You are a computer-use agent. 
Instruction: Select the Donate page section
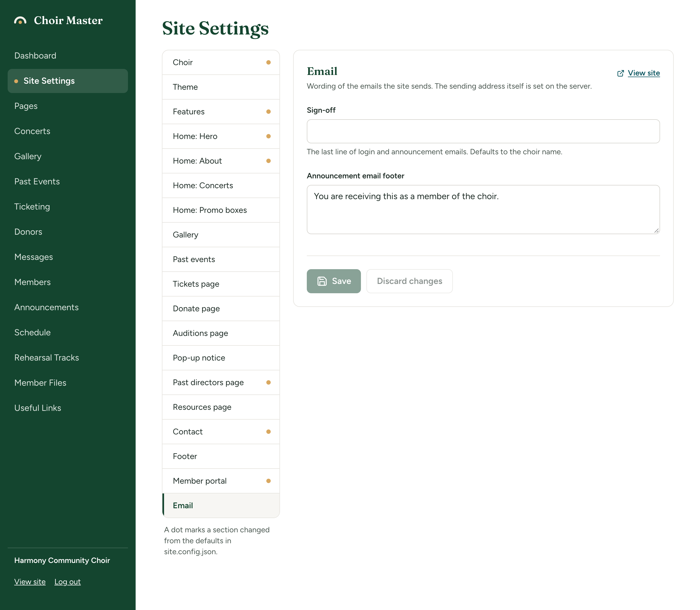(221, 309)
